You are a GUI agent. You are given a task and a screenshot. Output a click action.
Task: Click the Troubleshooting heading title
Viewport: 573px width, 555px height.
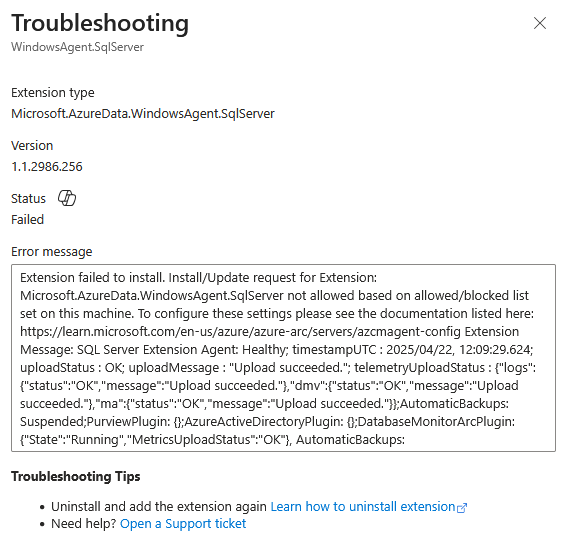point(100,23)
